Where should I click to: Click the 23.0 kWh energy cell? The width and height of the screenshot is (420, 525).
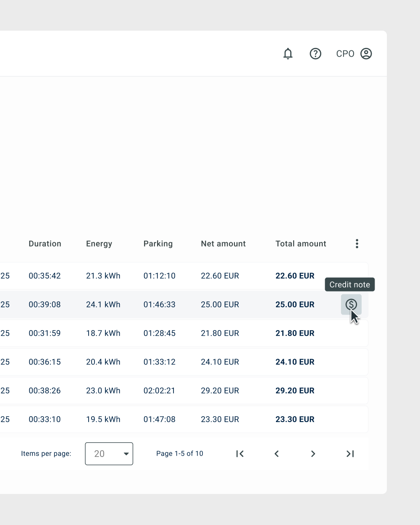click(103, 391)
